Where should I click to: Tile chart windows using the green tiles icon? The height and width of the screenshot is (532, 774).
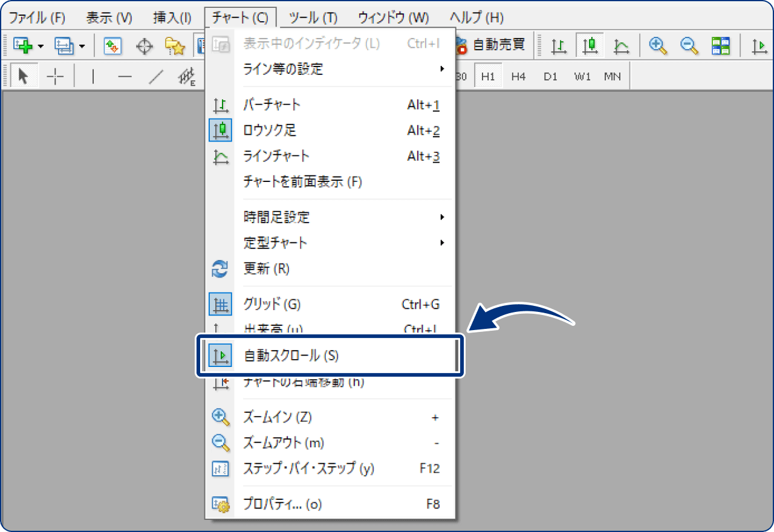721,45
